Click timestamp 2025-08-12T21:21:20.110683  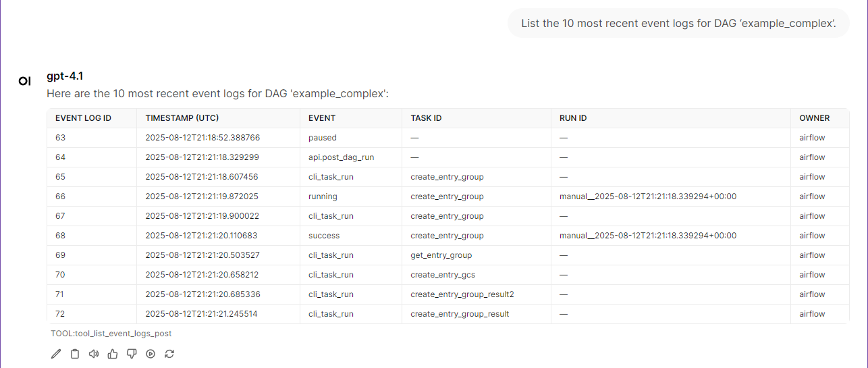click(201, 236)
